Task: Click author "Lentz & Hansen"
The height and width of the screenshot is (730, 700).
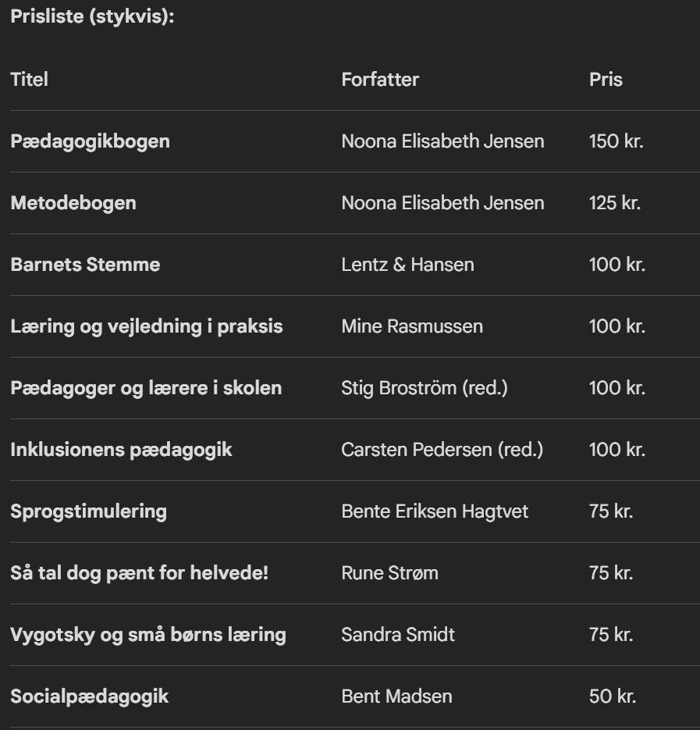Action: (x=407, y=265)
